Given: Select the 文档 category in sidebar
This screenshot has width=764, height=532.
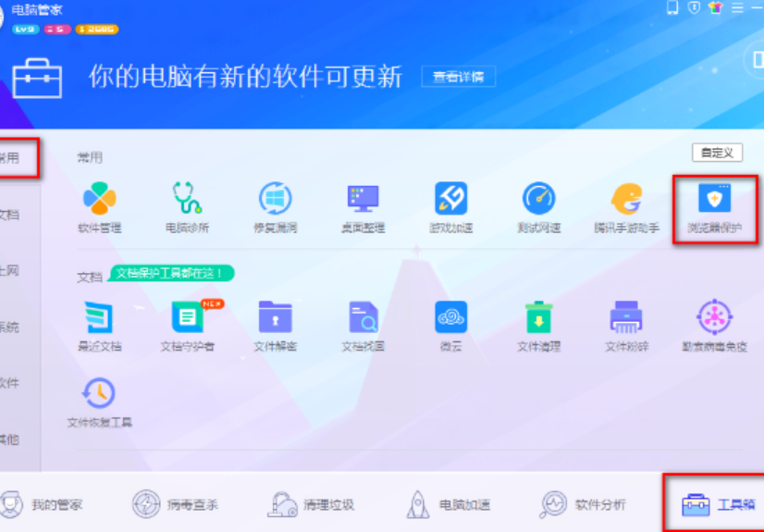Looking at the screenshot, I should coord(10,215).
